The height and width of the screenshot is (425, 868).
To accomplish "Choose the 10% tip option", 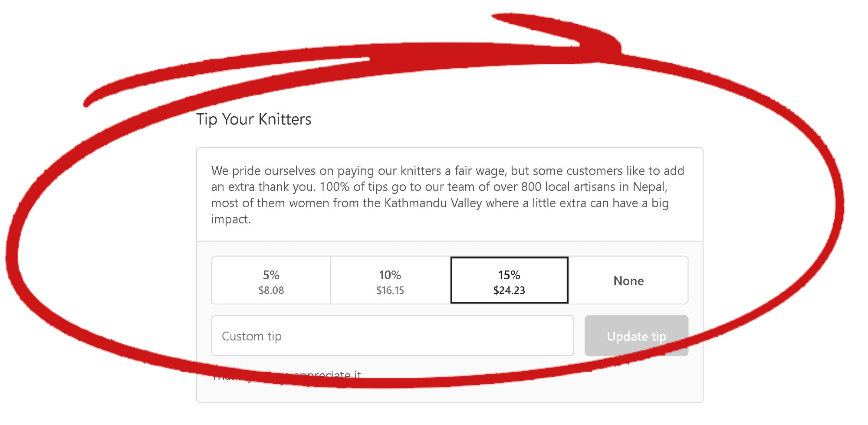I will pos(390,280).
